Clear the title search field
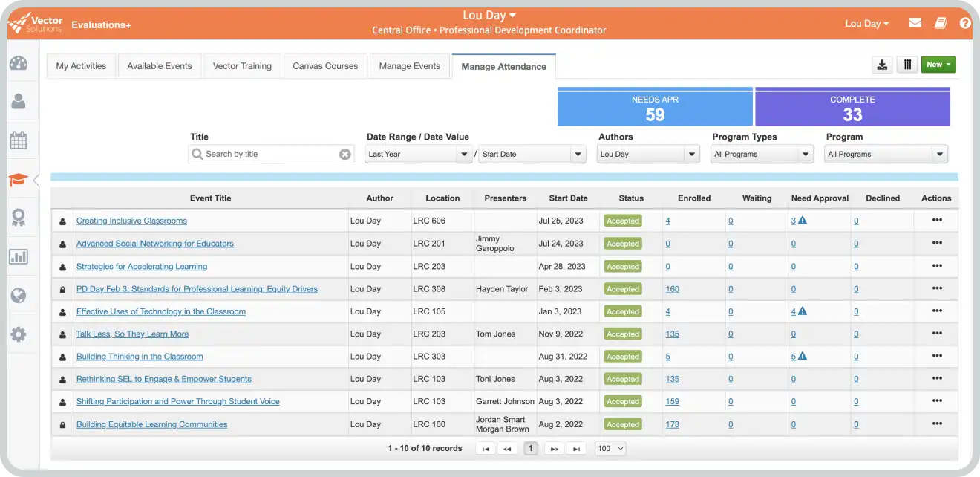This screenshot has height=477, width=980. coord(344,155)
